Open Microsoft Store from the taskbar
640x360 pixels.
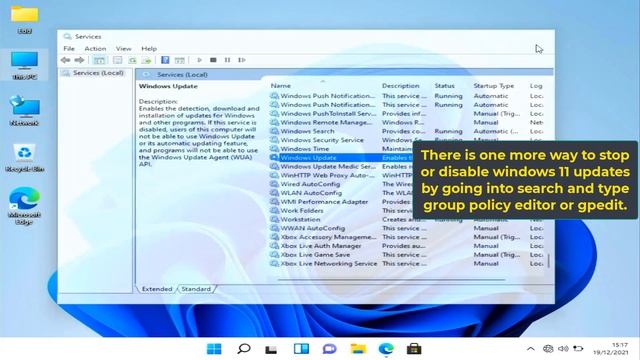(x=414, y=349)
